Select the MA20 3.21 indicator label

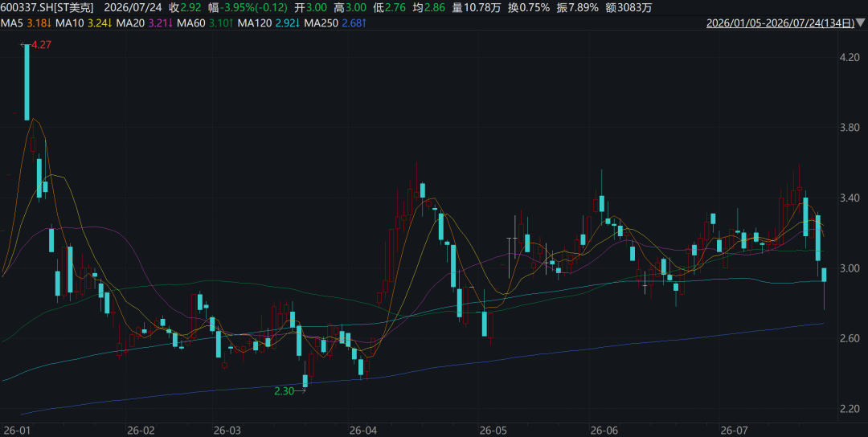pyautogui.click(x=145, y=22)
